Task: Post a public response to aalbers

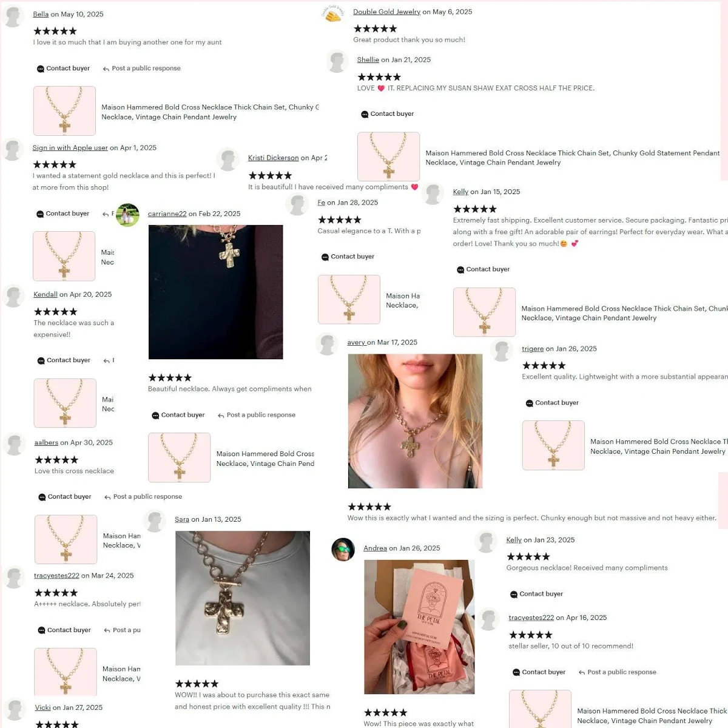Action: tap(143, 497)
